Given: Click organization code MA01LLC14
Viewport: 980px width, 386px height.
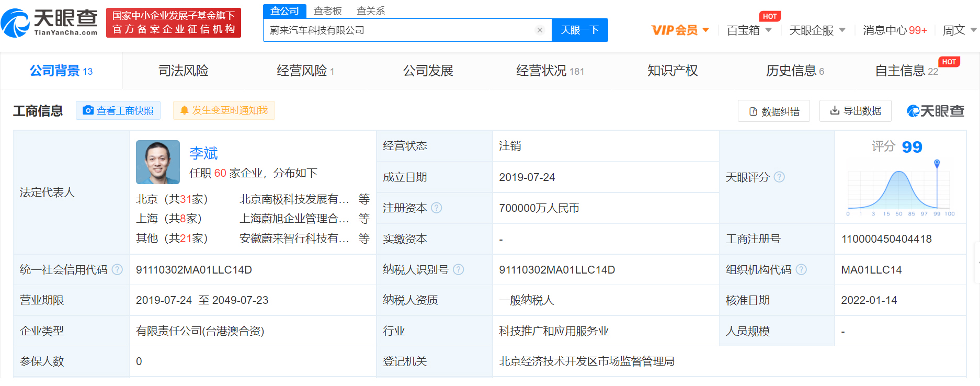Looking at the screenshot, I should [871, 270].
